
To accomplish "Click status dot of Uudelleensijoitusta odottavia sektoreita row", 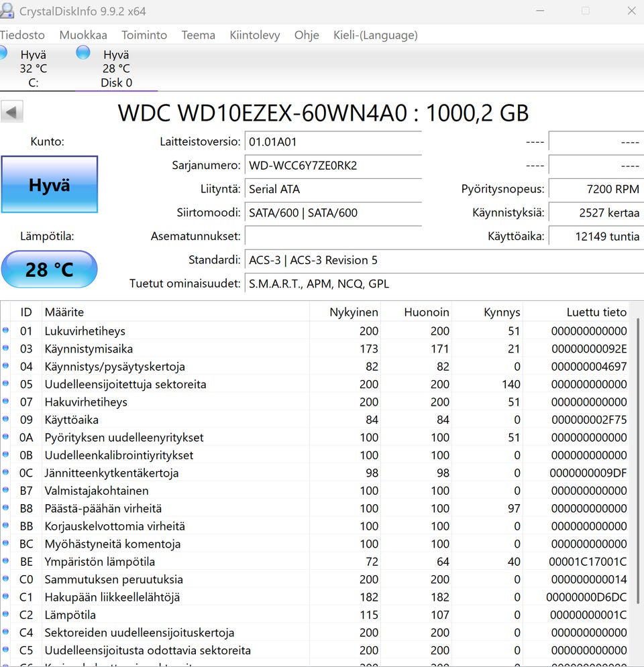I will 5,650.
